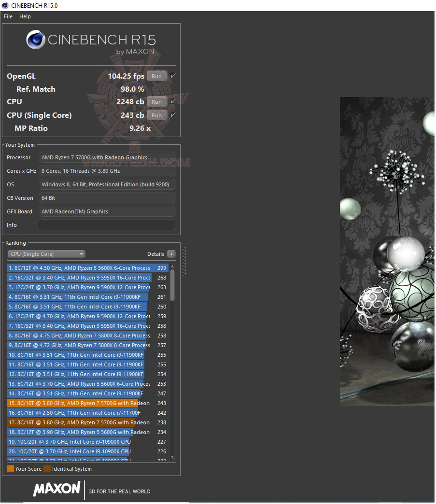Run the OpenGL benchmark
The width and height of the screenshot is (436, 504).
pyautogui.click(x=157, y=76)
